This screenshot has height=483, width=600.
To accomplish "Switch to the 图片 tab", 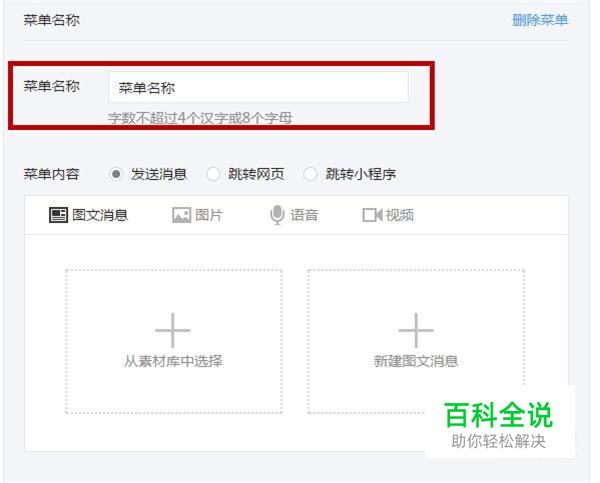I will pos(197,215).
